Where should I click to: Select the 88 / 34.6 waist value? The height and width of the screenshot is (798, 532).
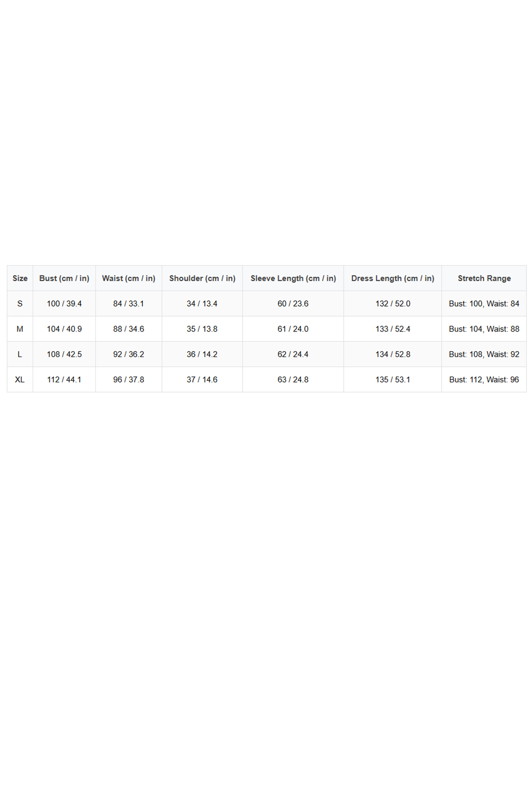[129, 329]
